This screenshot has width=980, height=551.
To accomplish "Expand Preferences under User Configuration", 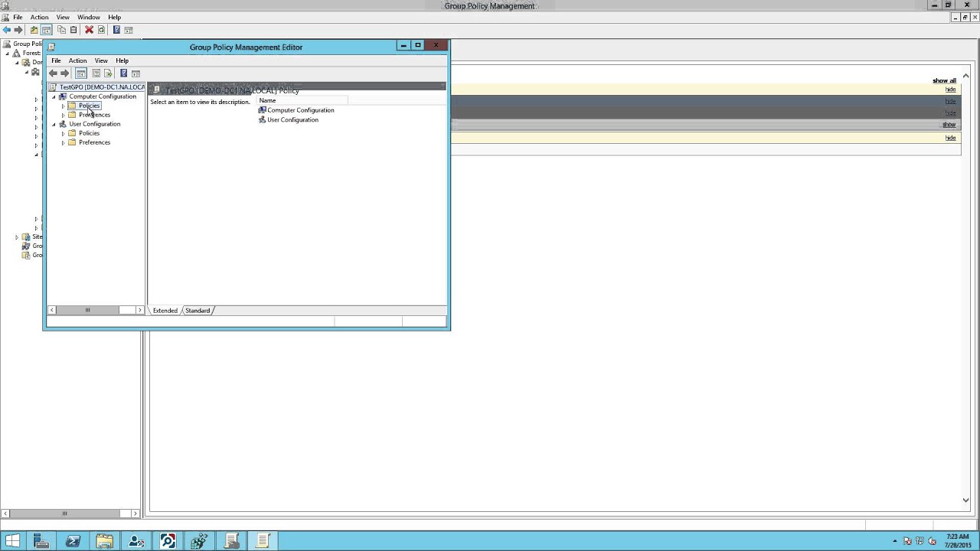I will click(63, 142).
